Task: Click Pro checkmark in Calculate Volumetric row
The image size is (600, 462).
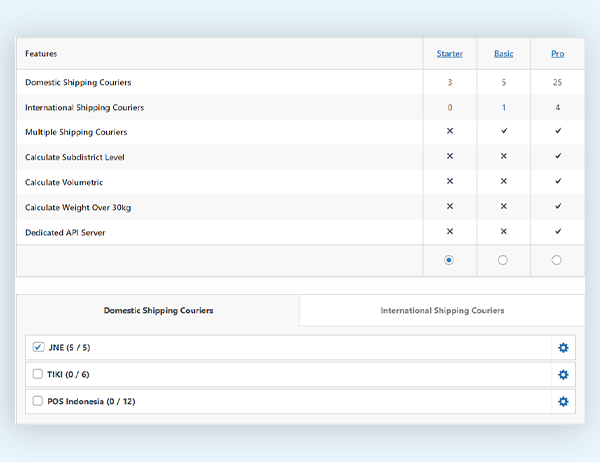Action: point(558,181)
